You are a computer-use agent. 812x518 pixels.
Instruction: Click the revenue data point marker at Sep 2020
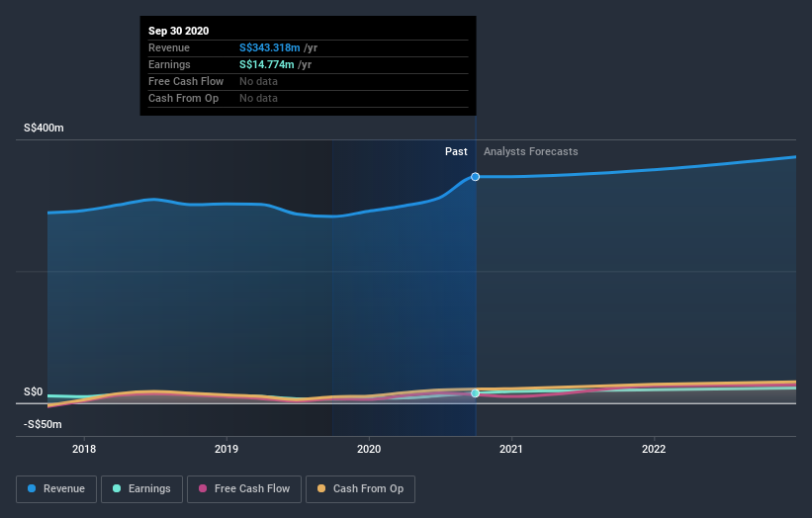click(x=475, y=177)
